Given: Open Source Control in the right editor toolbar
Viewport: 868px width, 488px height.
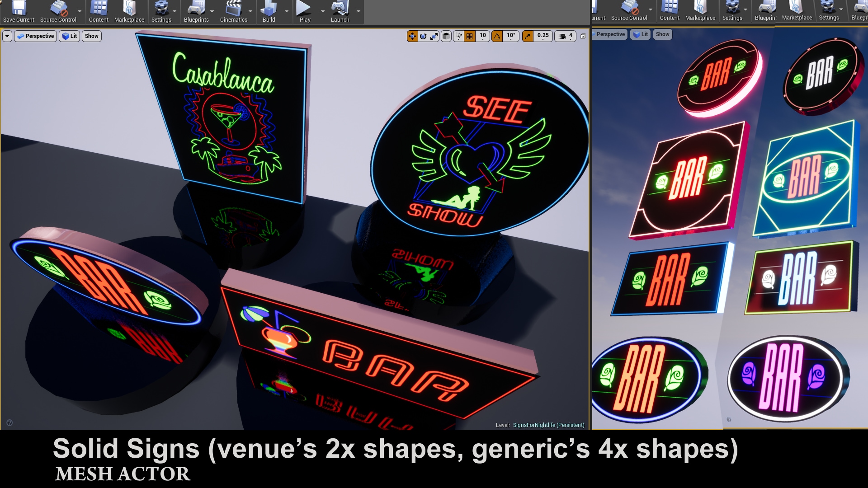Looking at the screenshot, I should pyautogui.click(x=629, y=11).
